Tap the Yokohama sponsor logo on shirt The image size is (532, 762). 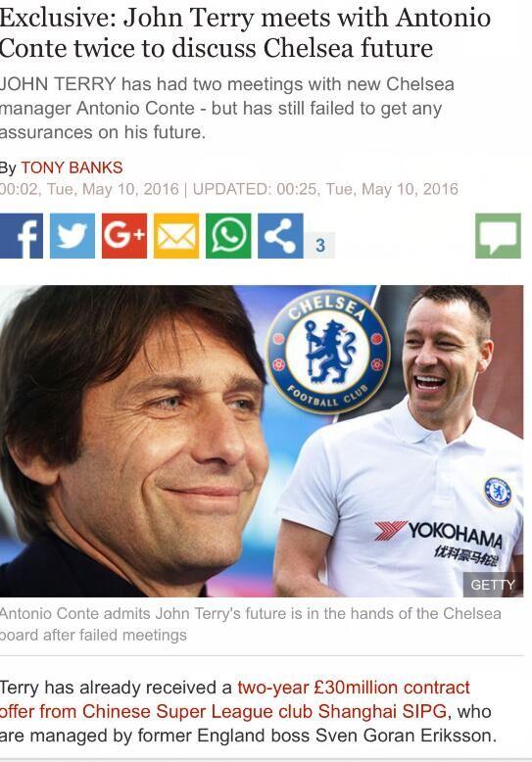click(439, 537)
